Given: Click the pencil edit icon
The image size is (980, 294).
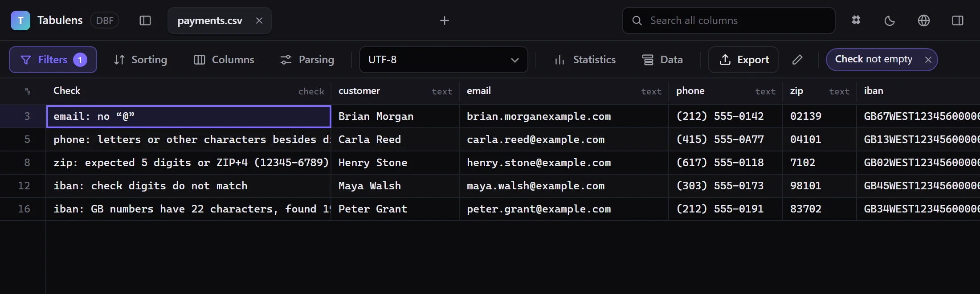Looking at the screenshot, I should pos(797,60).
